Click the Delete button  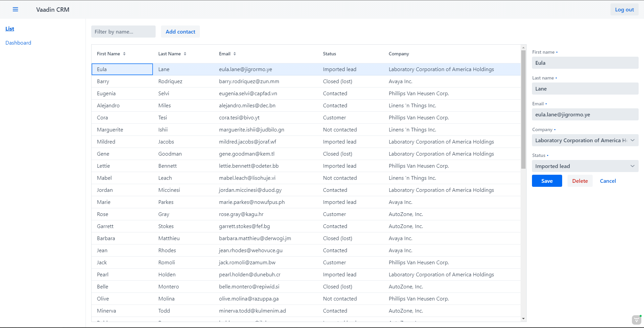pyautogui.click(x=579, y=181)
